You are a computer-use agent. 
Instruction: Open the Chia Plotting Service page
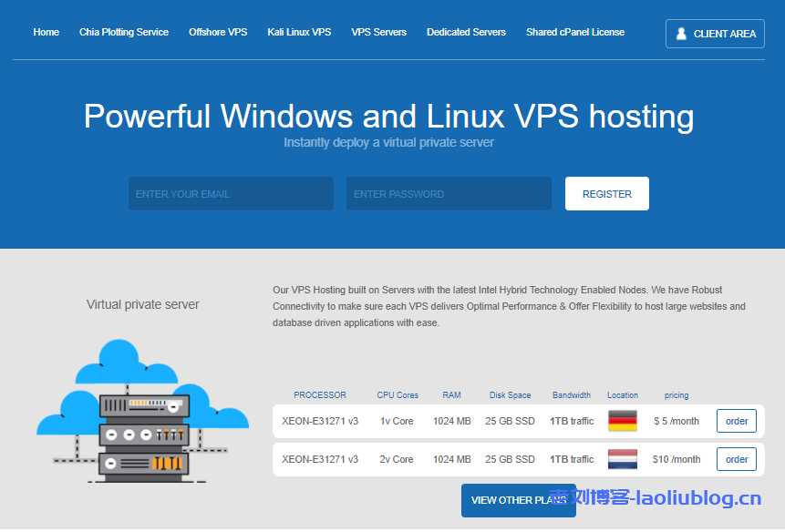point(123,32)
